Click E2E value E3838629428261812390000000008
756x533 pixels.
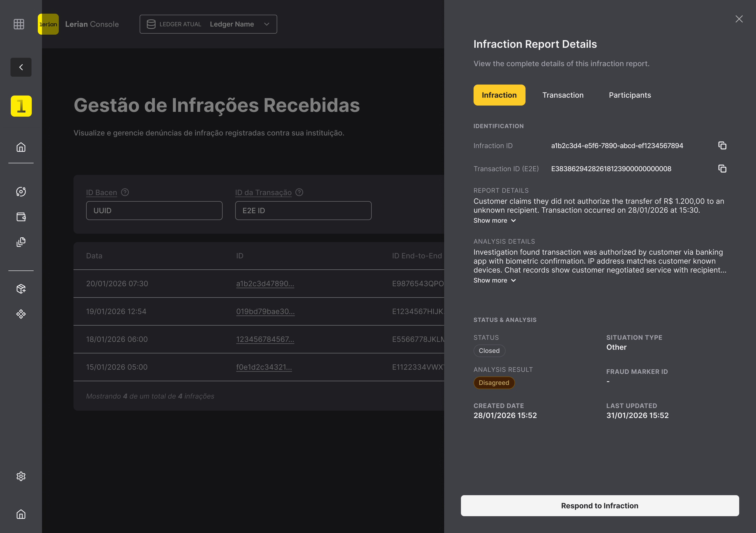pos(611,169)
